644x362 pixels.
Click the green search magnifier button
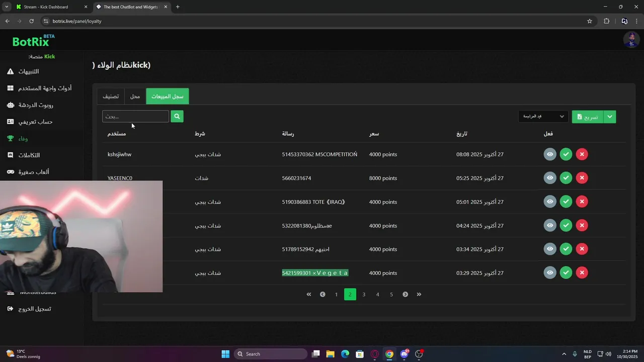(x=177, y=116)
